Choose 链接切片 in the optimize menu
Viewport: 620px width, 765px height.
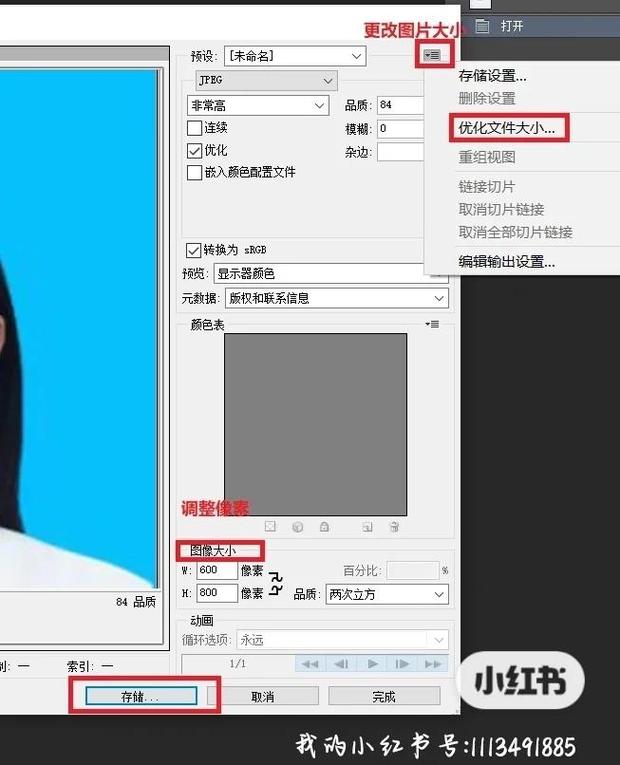click(487, 186)
